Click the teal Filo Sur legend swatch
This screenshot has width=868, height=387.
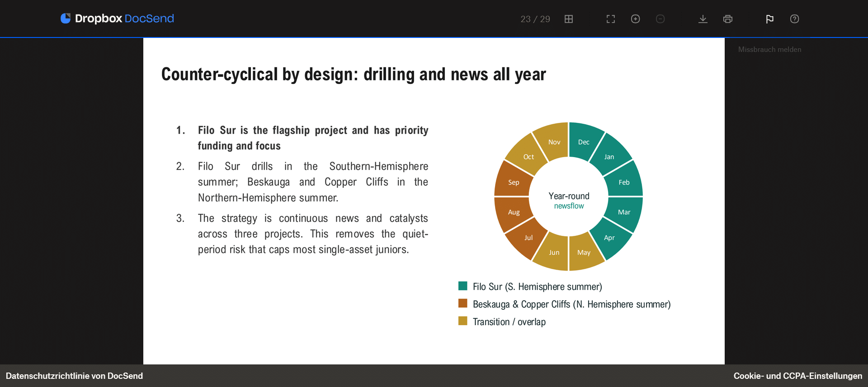point(462,286)
